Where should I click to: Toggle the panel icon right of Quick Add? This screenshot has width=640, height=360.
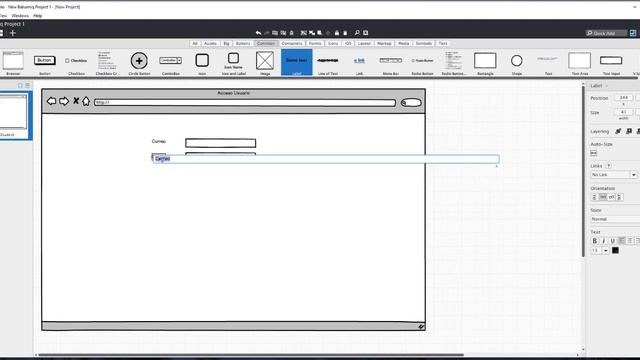coord(633,33)
